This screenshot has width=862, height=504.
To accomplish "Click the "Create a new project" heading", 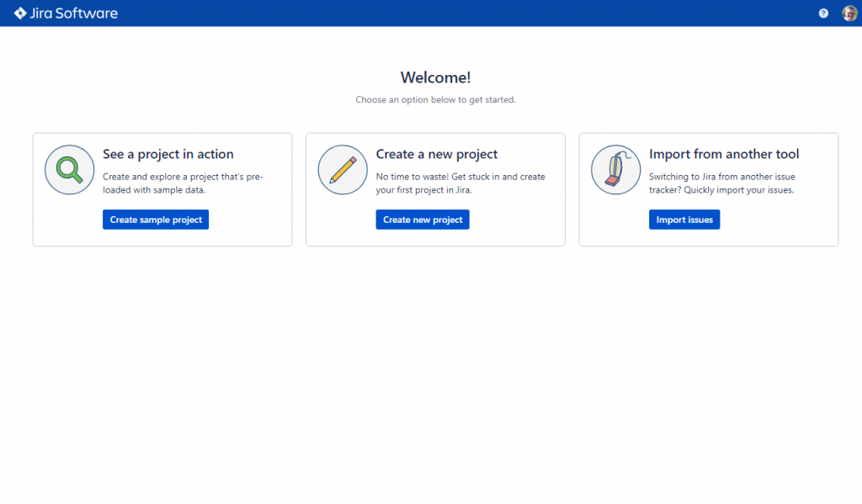I will [x=437, y=154].
